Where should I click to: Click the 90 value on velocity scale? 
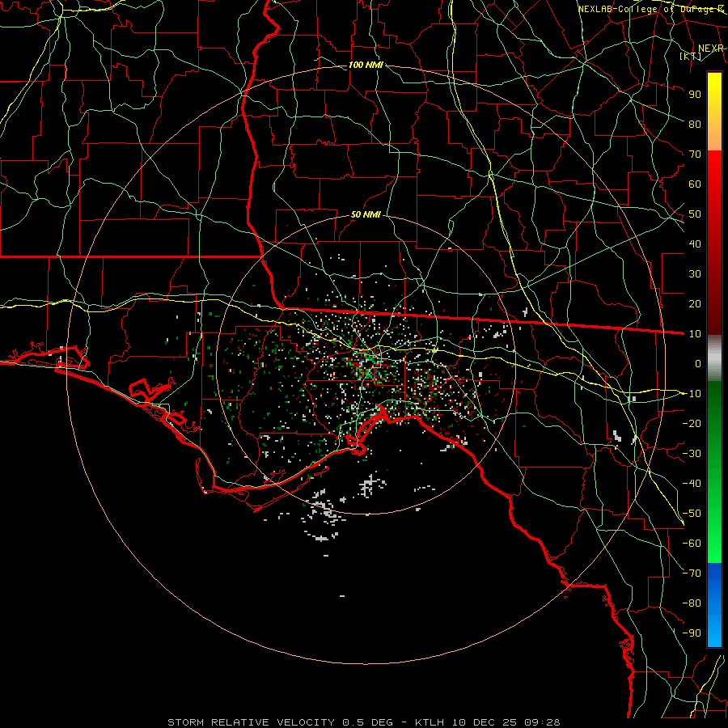click(695, 95)
